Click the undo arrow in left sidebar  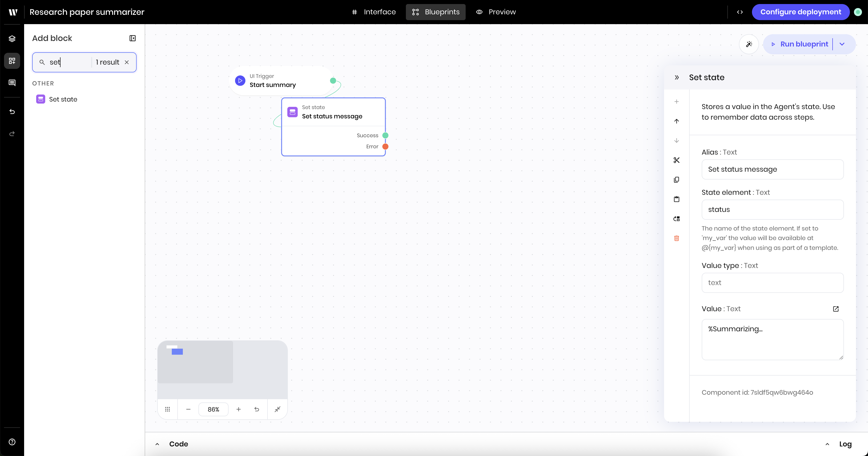(12, 112)
